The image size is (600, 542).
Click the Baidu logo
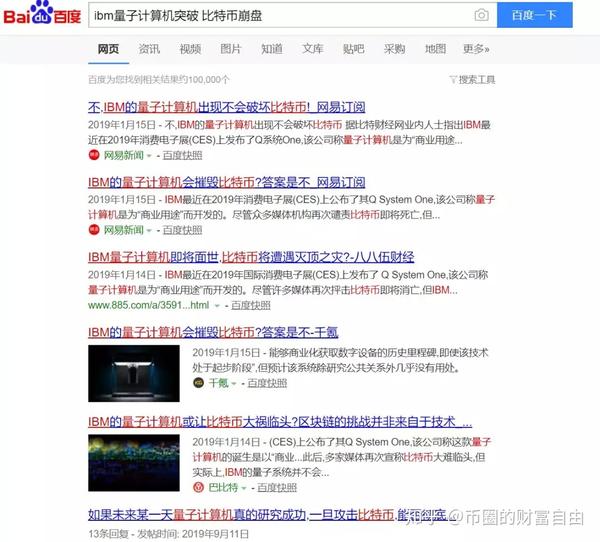[x=42, y=13]
